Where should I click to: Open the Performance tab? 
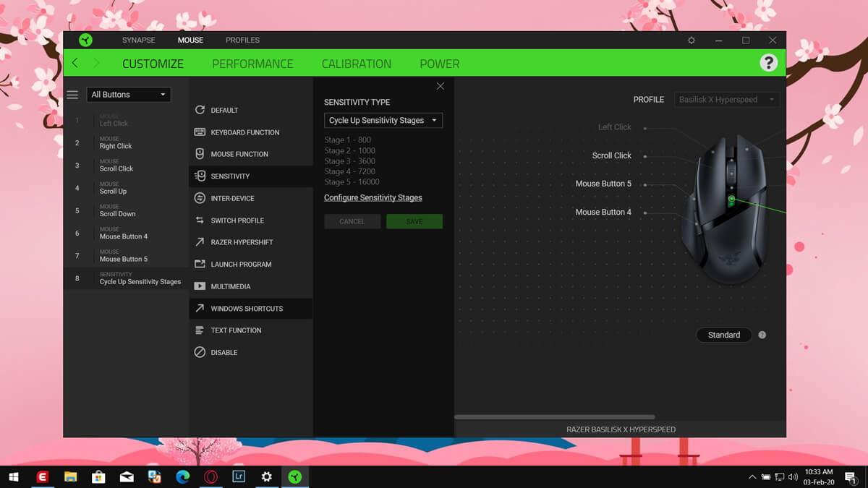tap(252, 64)
